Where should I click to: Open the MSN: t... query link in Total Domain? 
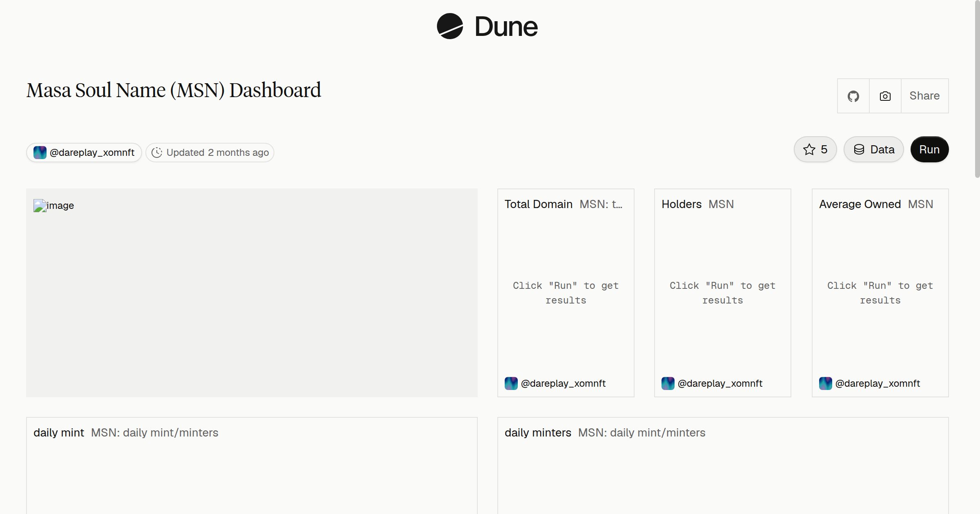(x=601, y=204)
